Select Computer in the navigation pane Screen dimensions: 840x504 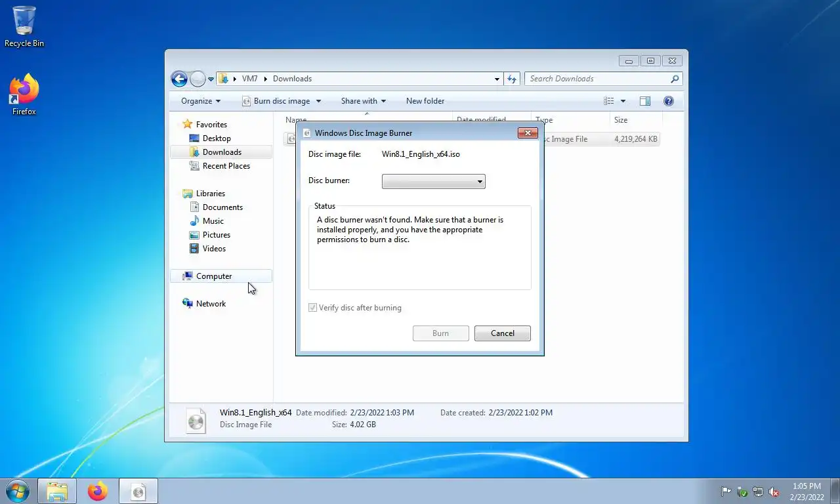221,276
